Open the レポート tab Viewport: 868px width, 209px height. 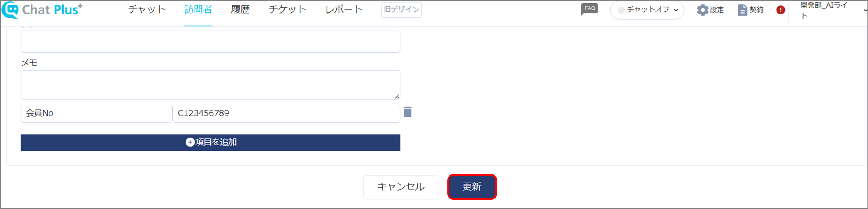coord(344,9)
